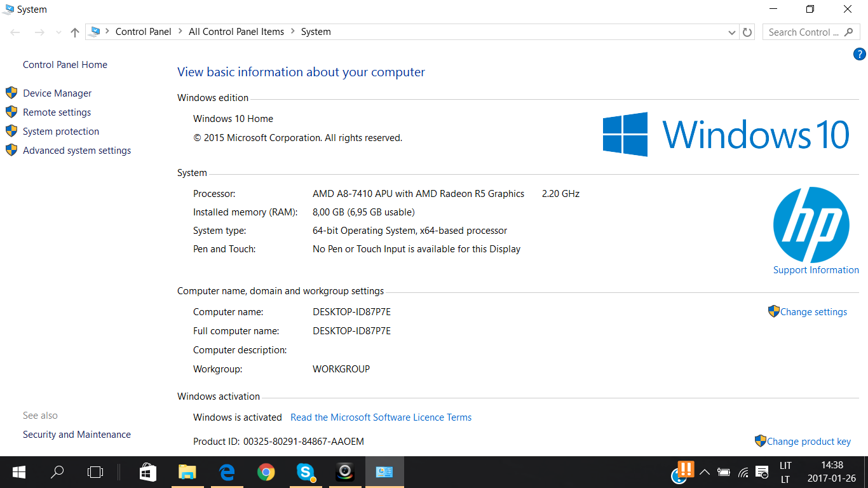Open the Windows Start menu

(x=19, y=472)
